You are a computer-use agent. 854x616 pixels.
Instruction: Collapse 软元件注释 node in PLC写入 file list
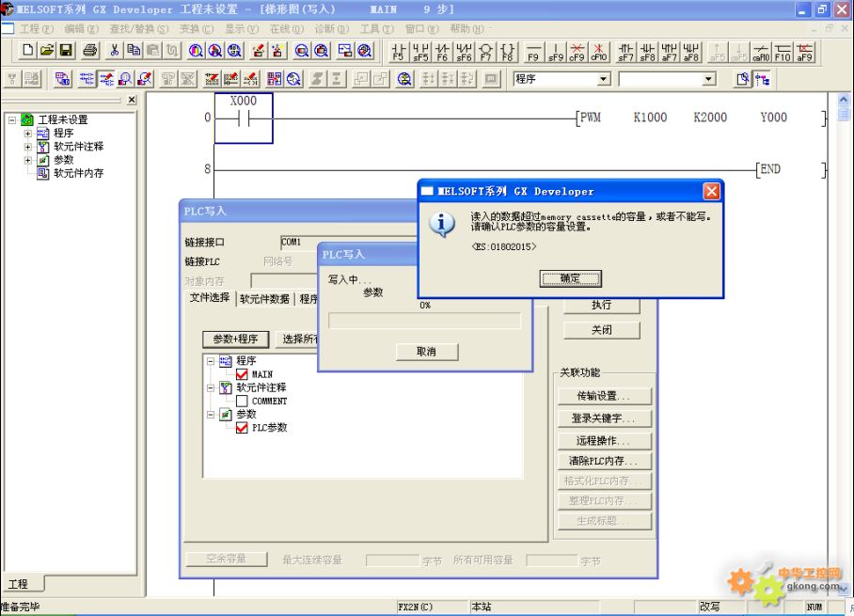tap(211, 387)
